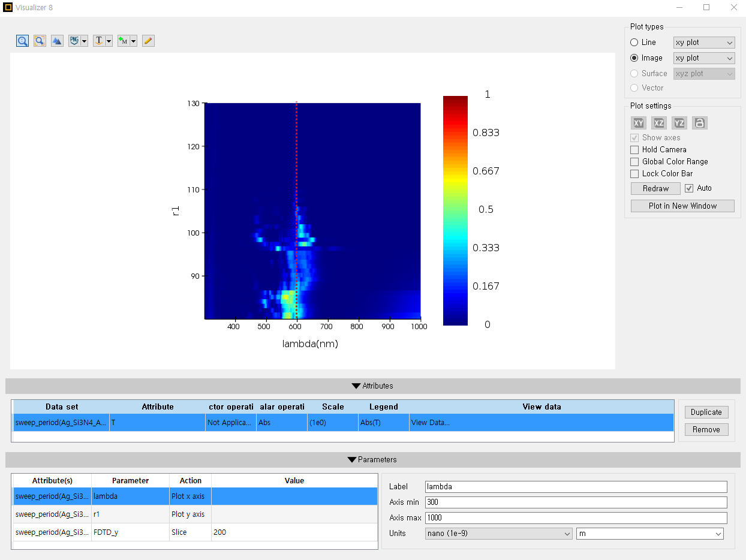746x560 pixels.
Task: Click the (1e0) scale cell
Action: coord(333,422)
